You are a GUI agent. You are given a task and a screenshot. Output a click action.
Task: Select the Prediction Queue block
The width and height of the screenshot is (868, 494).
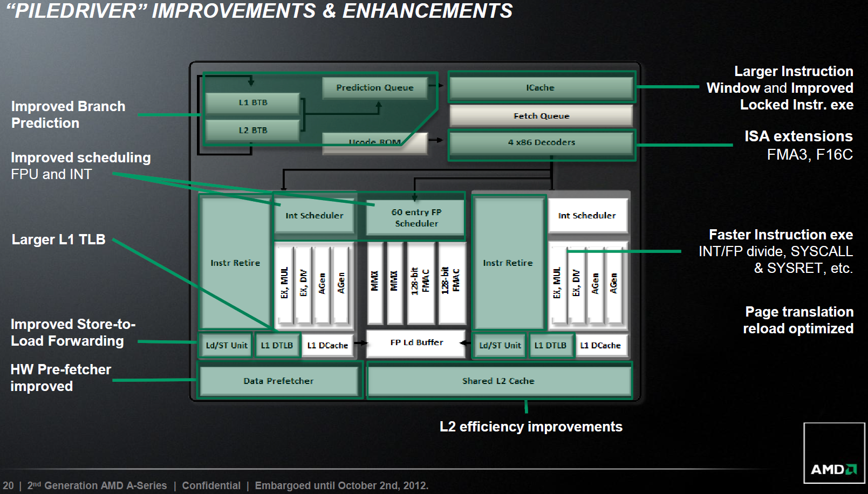point(375,87)
